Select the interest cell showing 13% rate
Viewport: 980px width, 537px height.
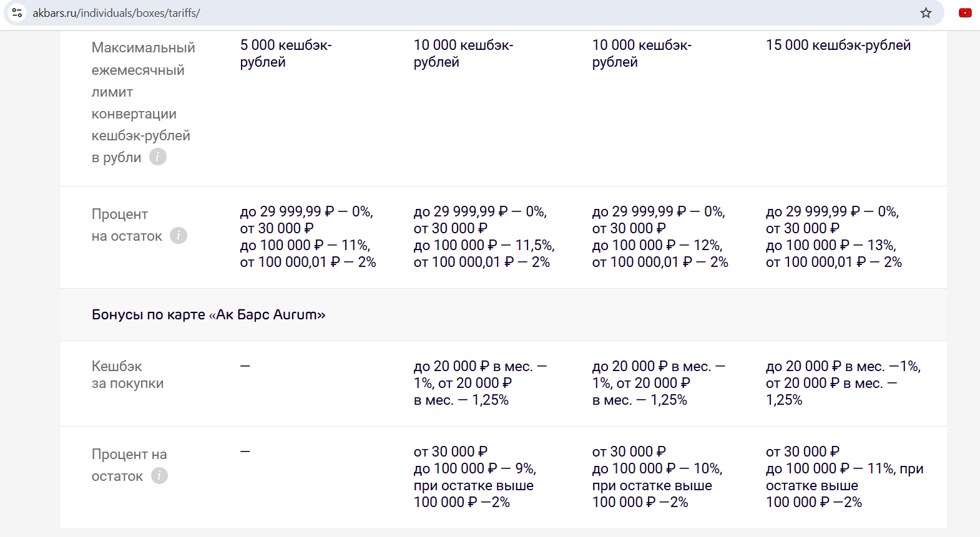pyautogui.click(x=833, y=237)
